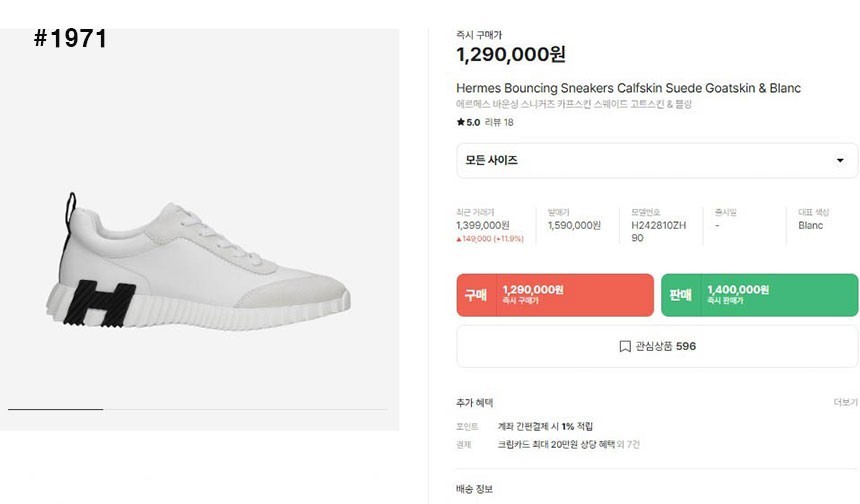Click the model number H242810ZH90
This screenshot has width=860, height=504.
(x=659, y=232)
